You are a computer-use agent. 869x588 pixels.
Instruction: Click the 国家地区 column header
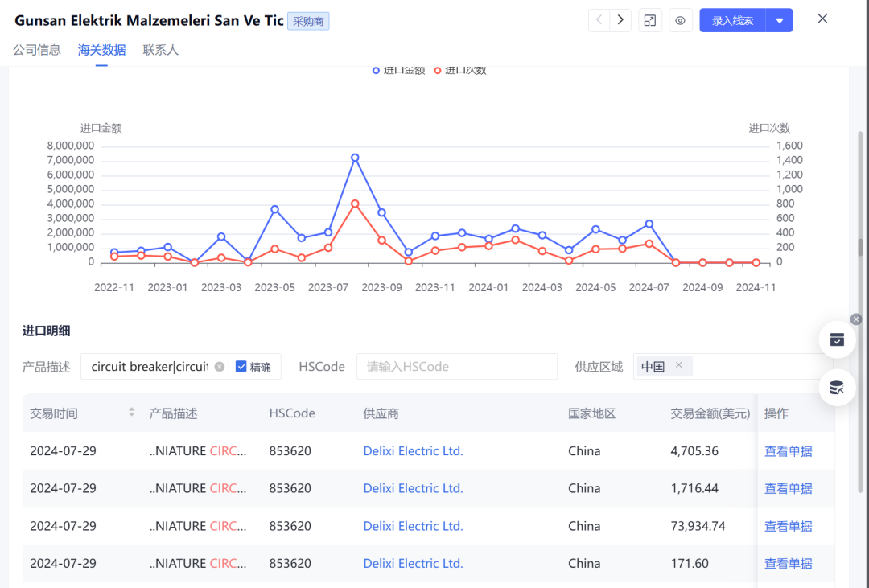click(592, 413)
